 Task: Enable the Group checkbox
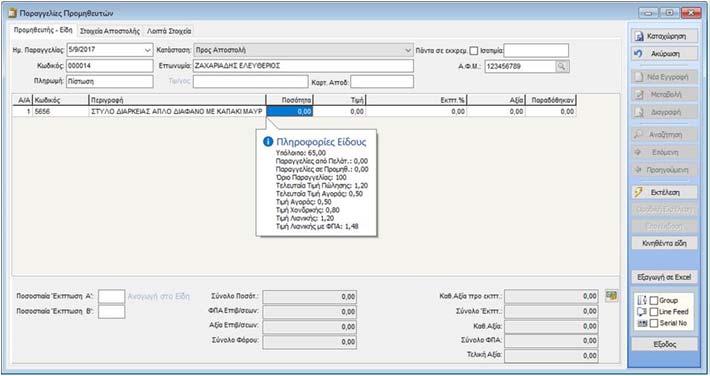coord(654,300)
